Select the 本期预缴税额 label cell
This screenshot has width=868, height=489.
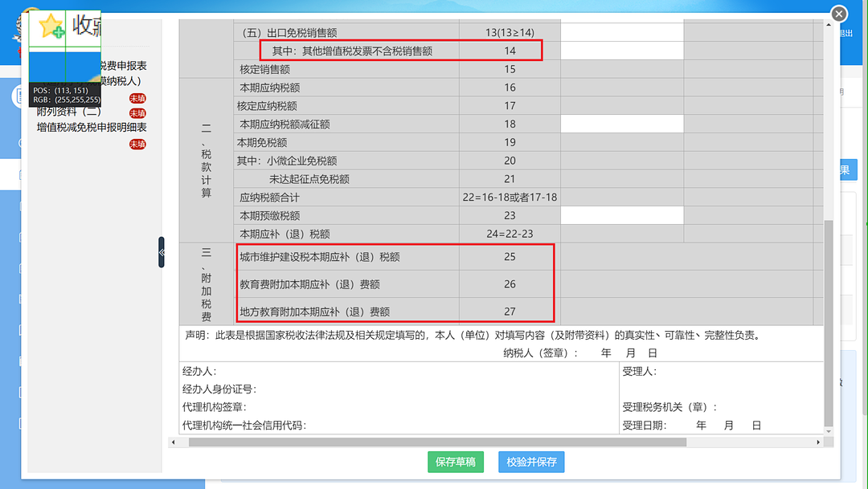(346, 215)
